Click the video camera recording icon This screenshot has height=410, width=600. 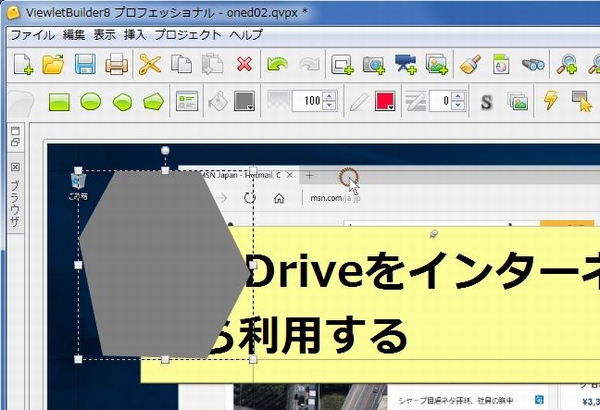click(405, 65)
